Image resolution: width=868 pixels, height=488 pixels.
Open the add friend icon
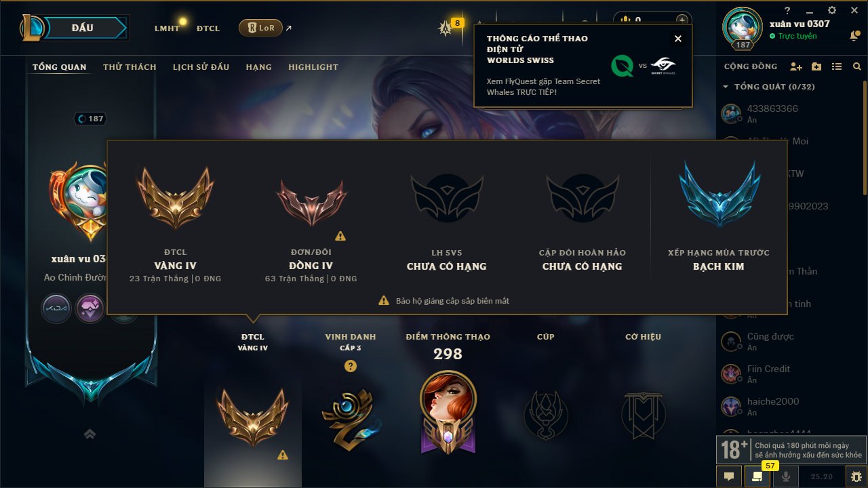pos(796,66)
